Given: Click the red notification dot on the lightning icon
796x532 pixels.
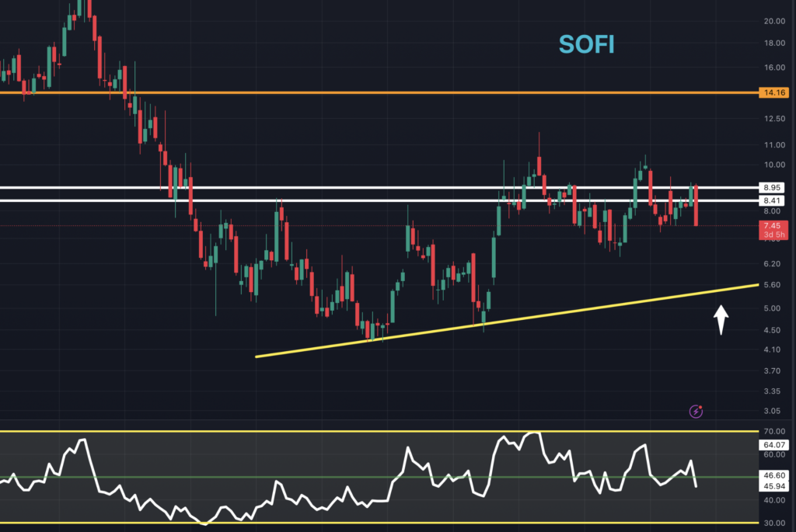Looking at the screenshot, I should (x=700, y=407).
